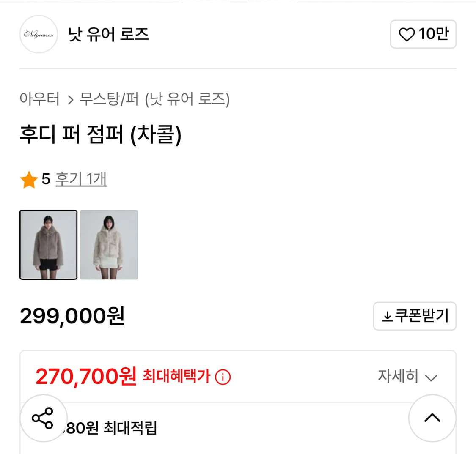
Task: Open the info icon next to 최대혜택가
Action: [224, 377]
